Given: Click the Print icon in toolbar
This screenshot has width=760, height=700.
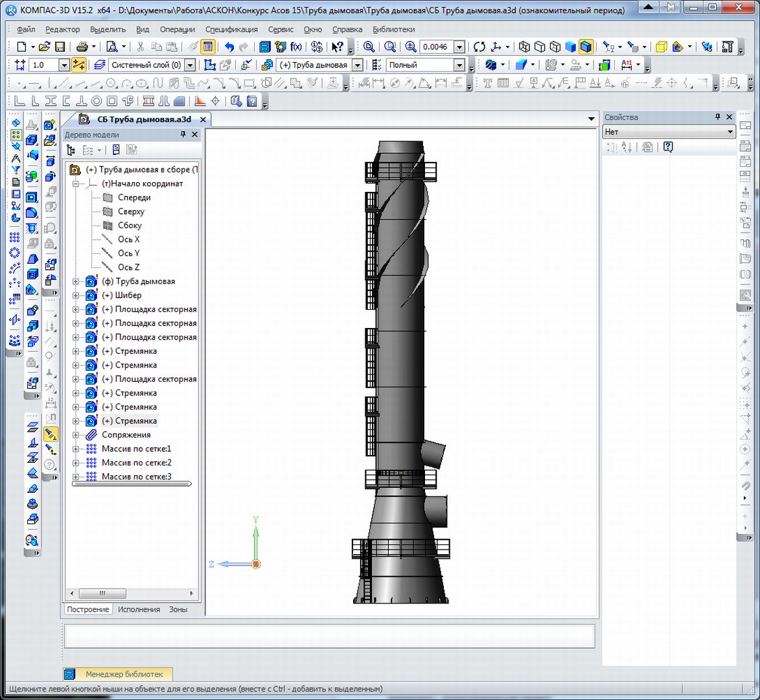Looking at the screenshot, I should [82, 47].
